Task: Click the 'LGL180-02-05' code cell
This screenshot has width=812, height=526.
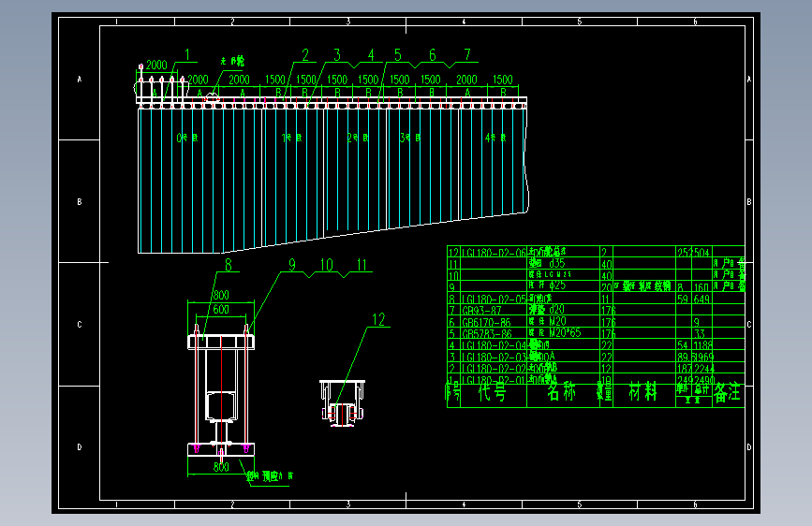Action: (x=494, y=300)
